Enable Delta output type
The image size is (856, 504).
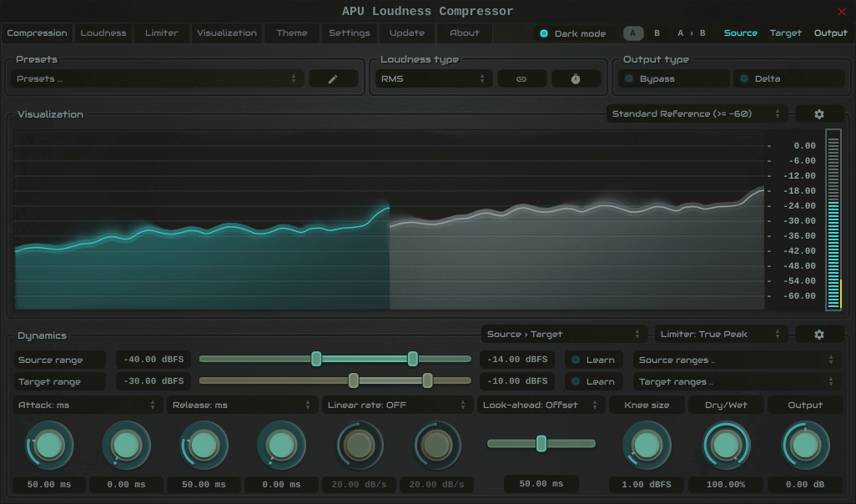(789, 78)
